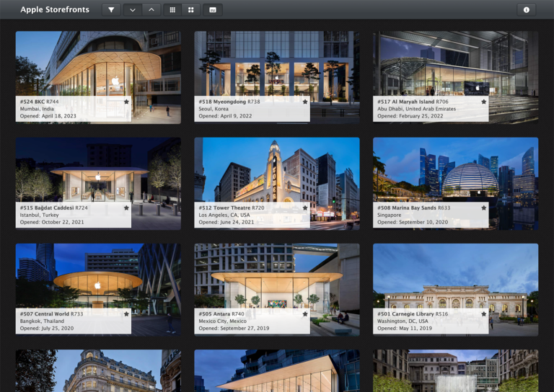Click 'Opened: July 25, 2020' date
554x392 pixels.
(47, 328)
